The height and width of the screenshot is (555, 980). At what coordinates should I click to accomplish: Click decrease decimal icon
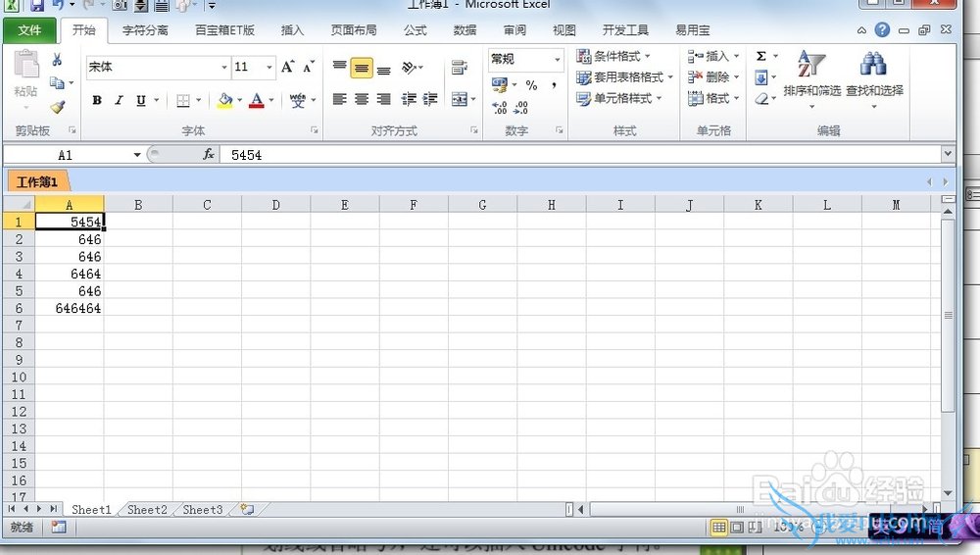click(x=520, y=108)
